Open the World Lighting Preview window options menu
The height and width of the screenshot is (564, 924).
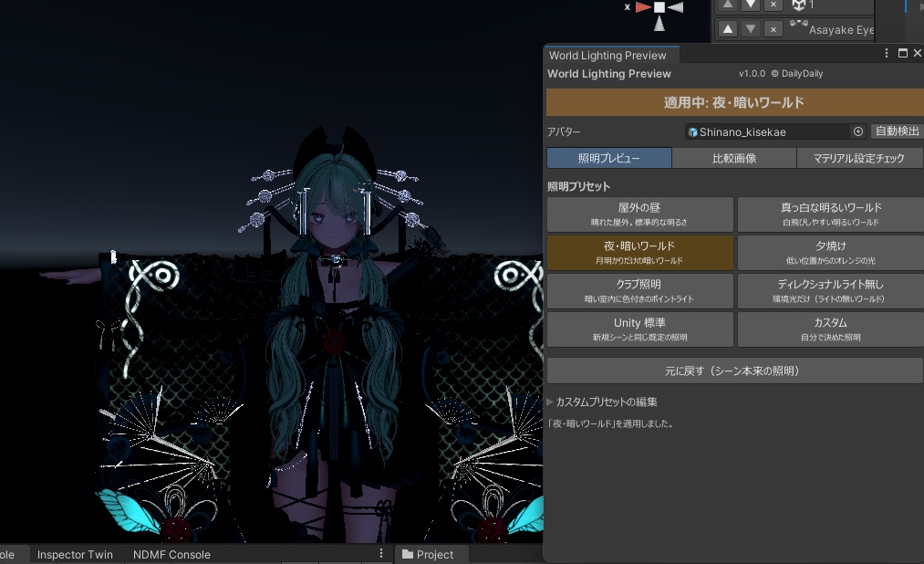coord(887,53)
